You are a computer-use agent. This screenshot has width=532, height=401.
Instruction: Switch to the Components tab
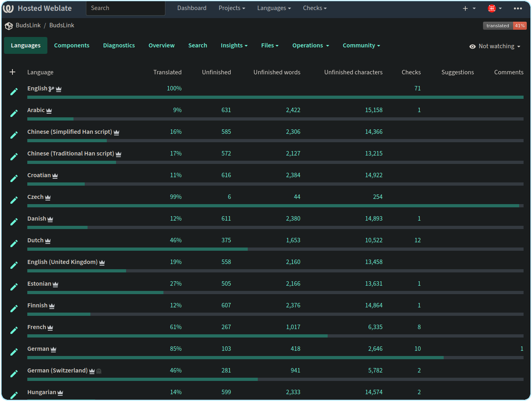(72, 45)
